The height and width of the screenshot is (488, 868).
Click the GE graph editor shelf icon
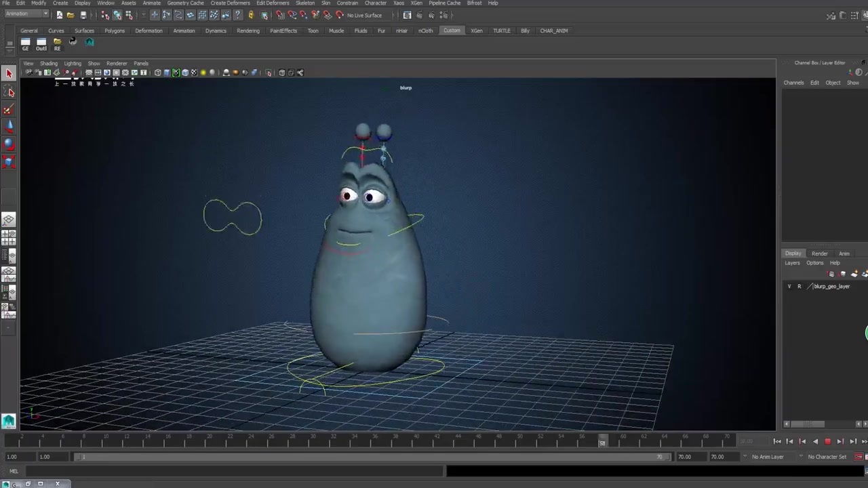point(25,44)
